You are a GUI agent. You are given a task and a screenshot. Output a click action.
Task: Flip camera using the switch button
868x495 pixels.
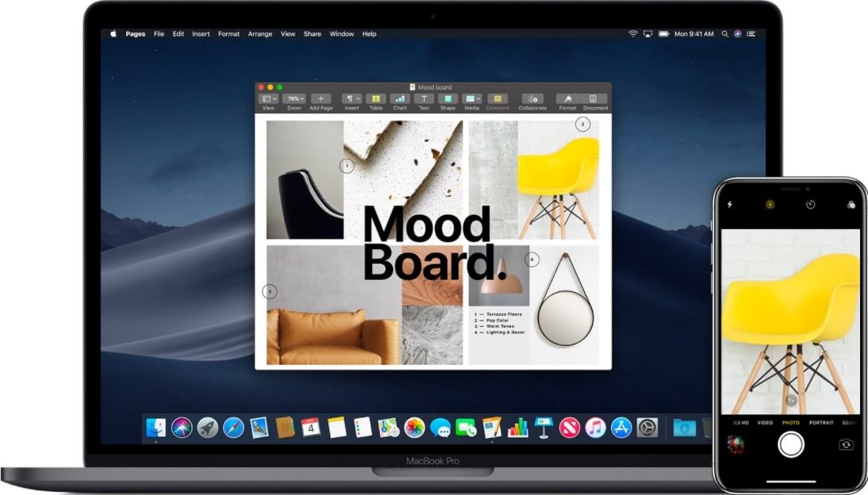pos(846,445)
